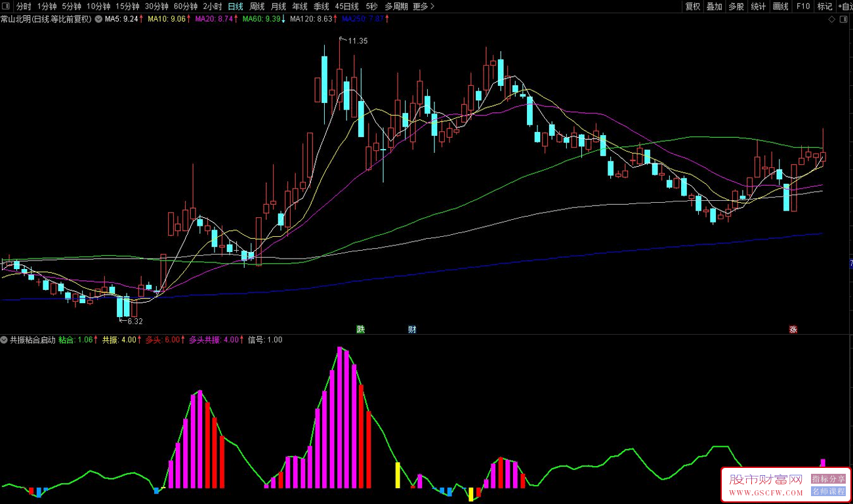Switch to 季线 quarterly chart
This screenshot has height=504, width=853.
[x=322, y=7]
